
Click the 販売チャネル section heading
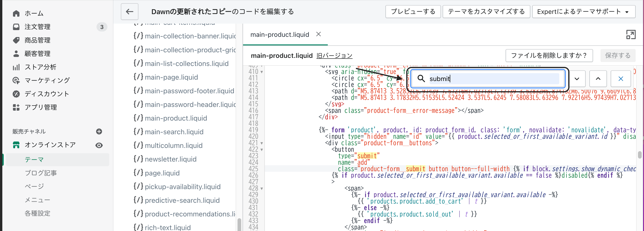point(29,131)
